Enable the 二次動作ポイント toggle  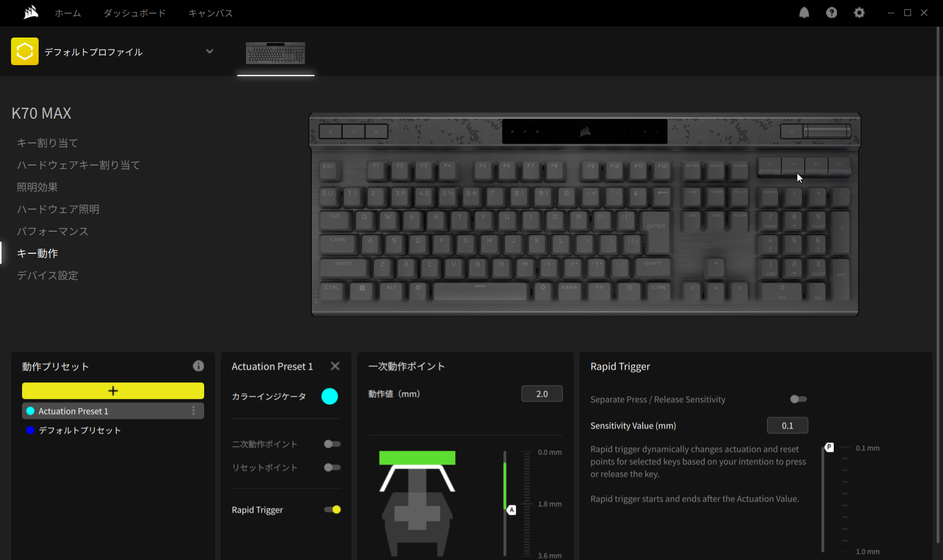click(x=332, y=444)
